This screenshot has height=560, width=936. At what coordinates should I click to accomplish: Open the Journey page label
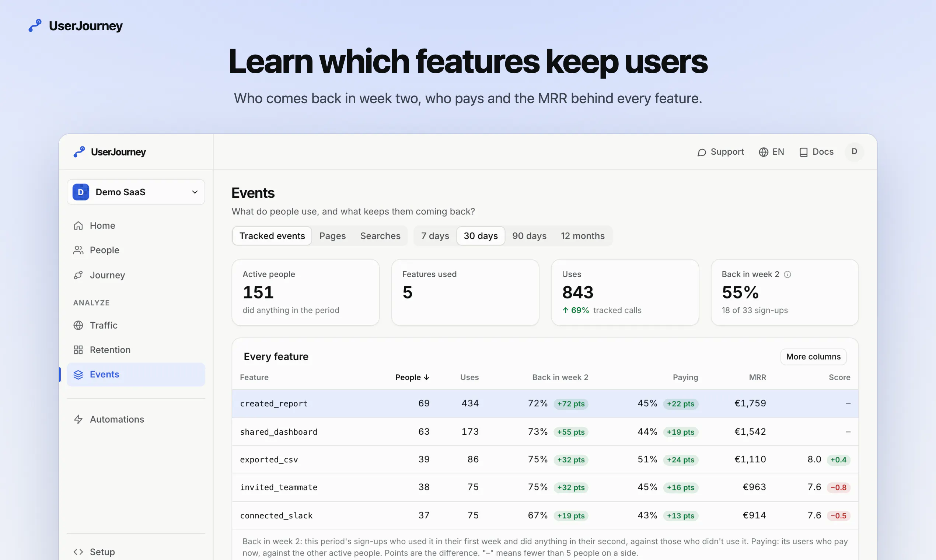(x=107, y=275)
